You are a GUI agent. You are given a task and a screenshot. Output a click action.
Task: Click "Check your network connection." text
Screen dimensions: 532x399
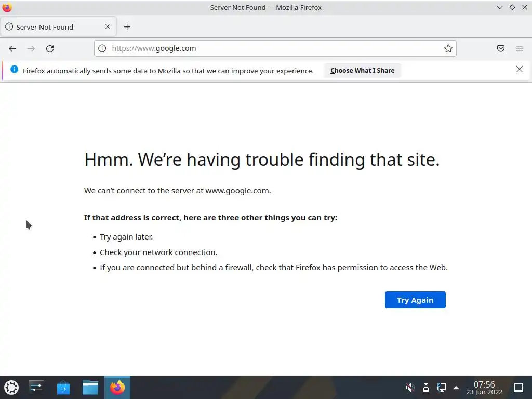(x=158, y=252)
